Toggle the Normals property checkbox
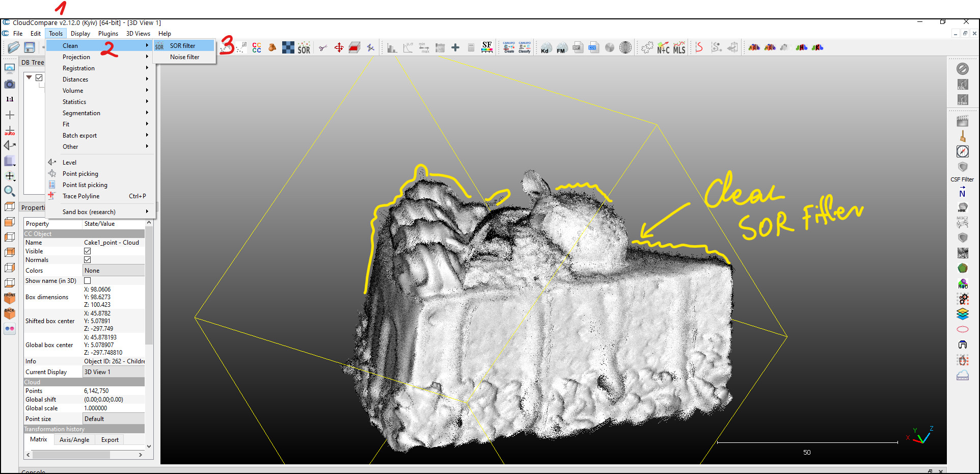 click(x=88, y=260)
